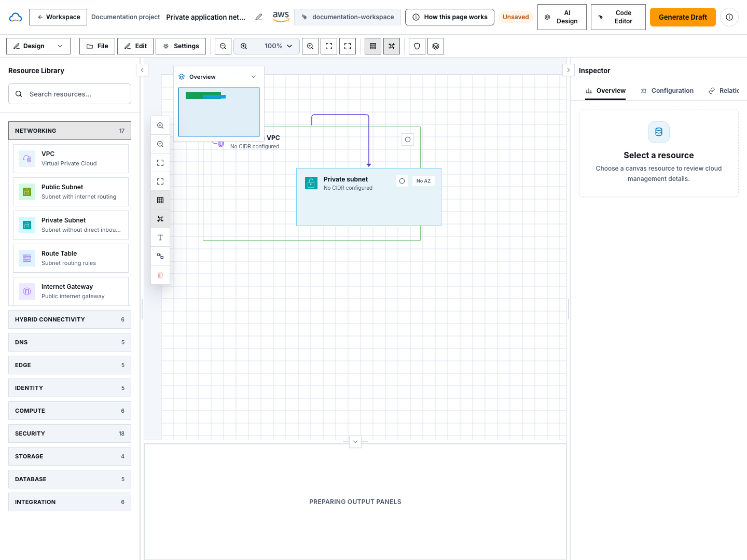Open the 100% zoom level dropdown
This screenshot has width=747, height=560.
[x=267, y=46]
